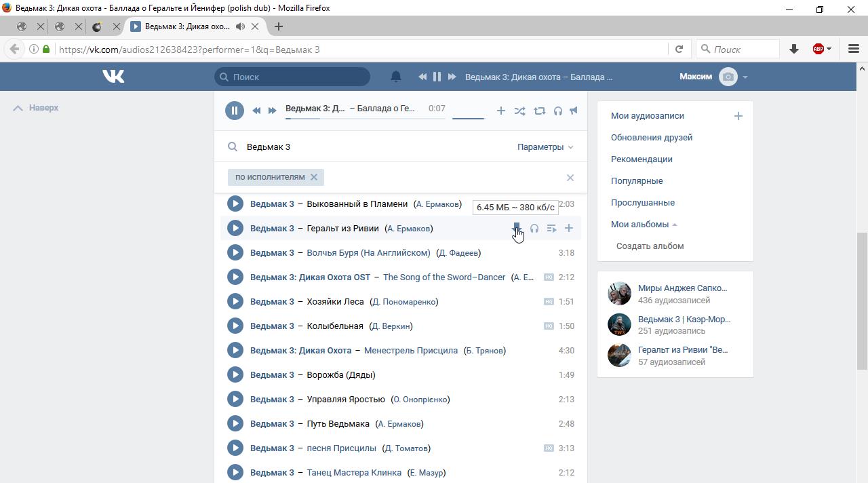
Task: Toggle broadcasting audio to status with megaphone
Action: click(x=574, y=111)
